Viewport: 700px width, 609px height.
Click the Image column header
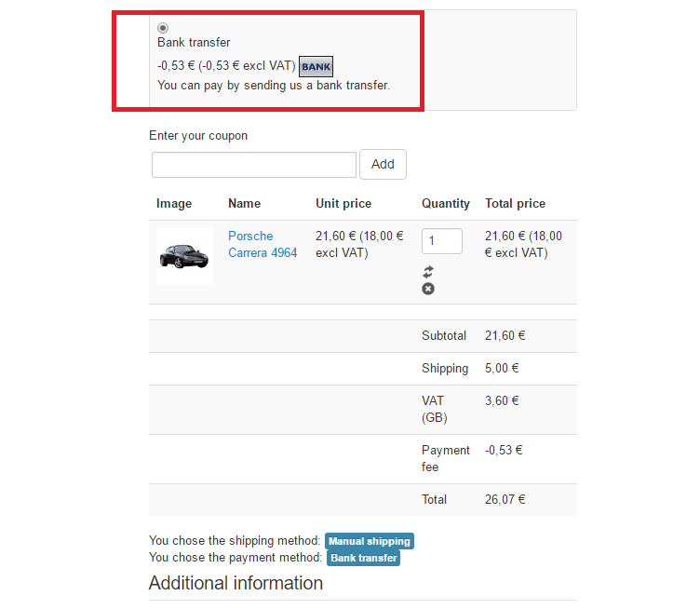point(174,203)
